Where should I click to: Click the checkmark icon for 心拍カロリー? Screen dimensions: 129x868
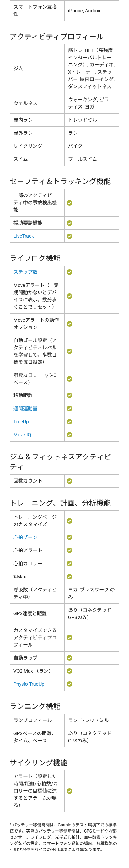tap(69, 564)
